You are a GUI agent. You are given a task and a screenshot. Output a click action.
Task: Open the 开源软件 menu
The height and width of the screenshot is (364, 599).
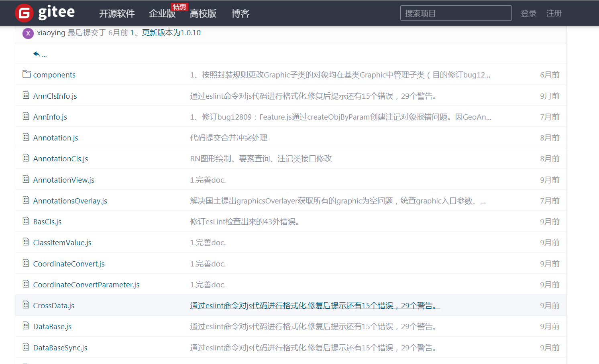point(117,14)
